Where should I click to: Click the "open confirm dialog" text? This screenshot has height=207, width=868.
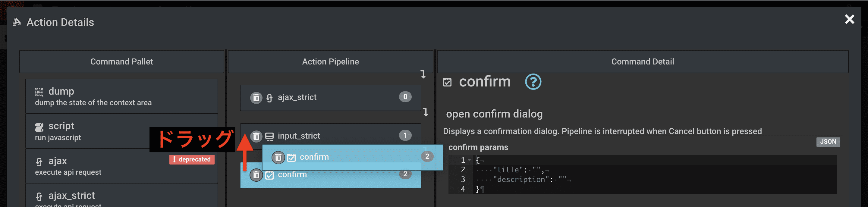click(x=494, y=114)
